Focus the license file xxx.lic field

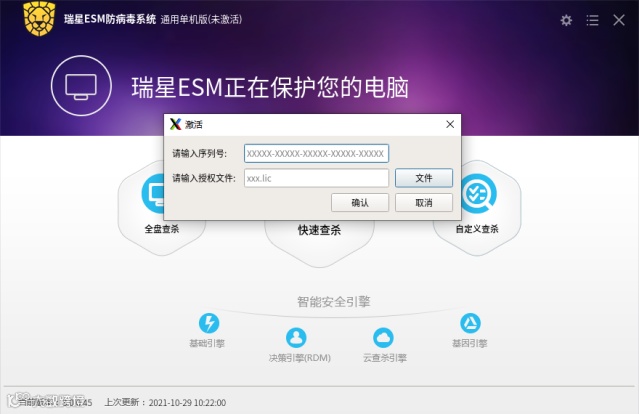316,178
